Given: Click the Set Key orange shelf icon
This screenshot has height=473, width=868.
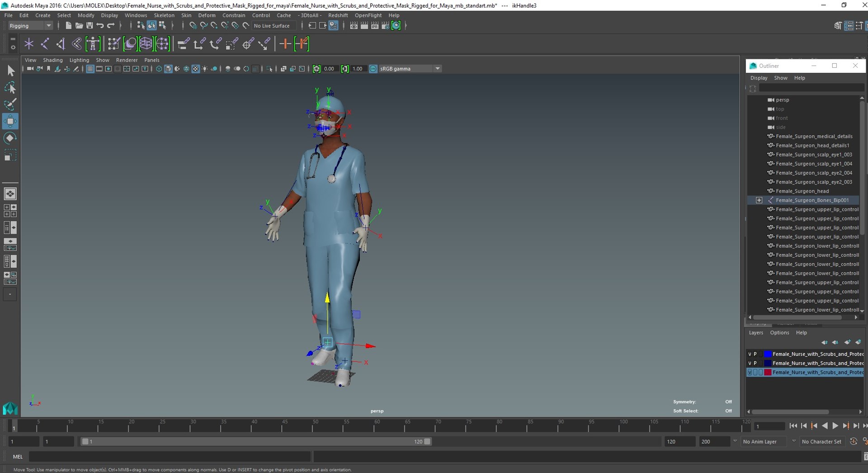Looking at the screenshot, I should coord(285,44).
